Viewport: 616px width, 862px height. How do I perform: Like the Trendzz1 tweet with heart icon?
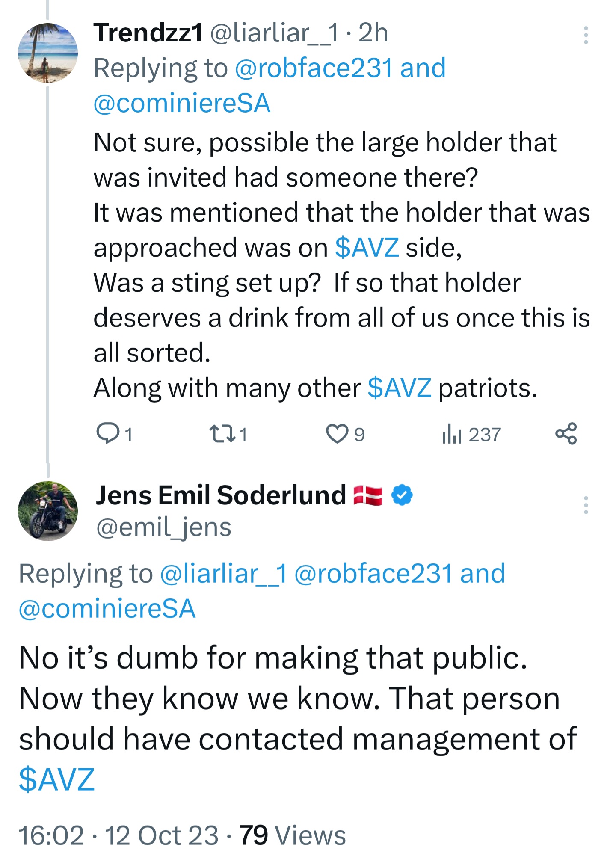point(337,433)
